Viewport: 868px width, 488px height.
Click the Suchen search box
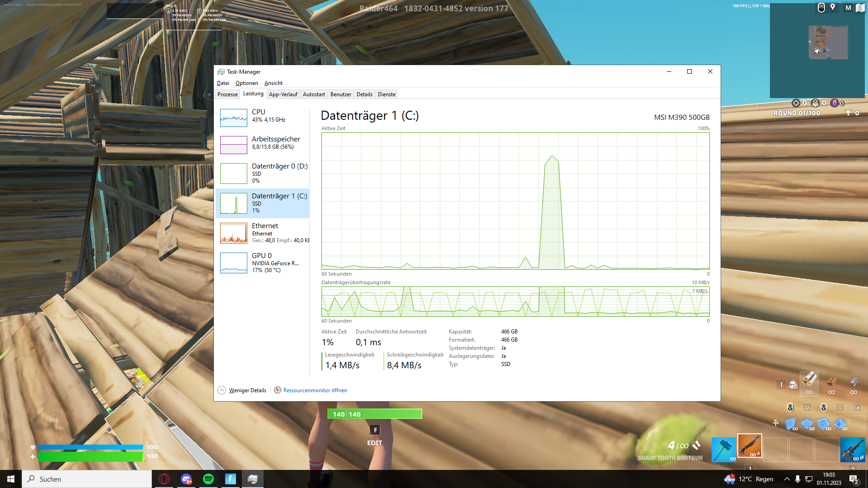[87, 479]
